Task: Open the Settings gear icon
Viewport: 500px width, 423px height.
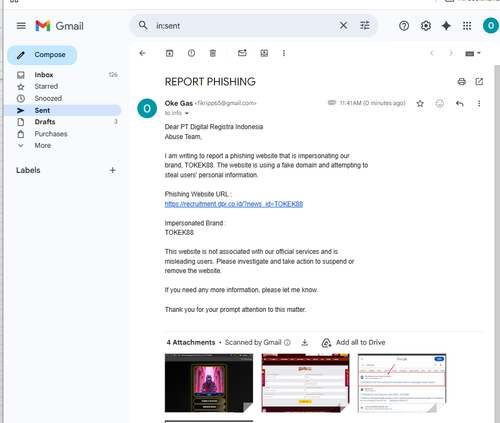Action: coord(426,26)
